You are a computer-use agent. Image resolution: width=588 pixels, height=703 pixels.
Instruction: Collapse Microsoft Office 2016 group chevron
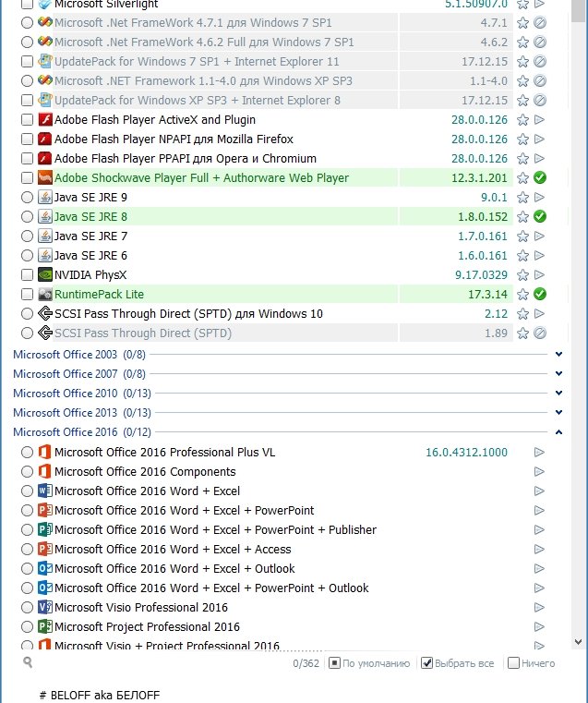[x=558, y=432]
